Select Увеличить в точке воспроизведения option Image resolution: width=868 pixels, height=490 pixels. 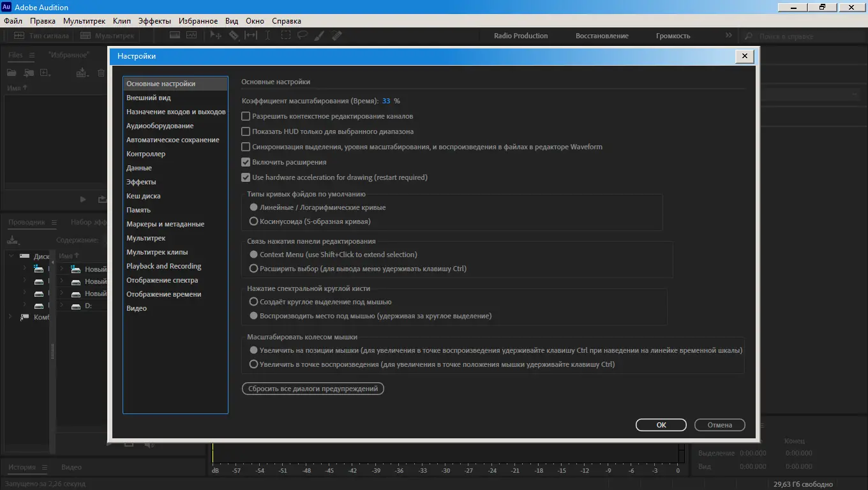pyautogui.click(x=254, y=364)
